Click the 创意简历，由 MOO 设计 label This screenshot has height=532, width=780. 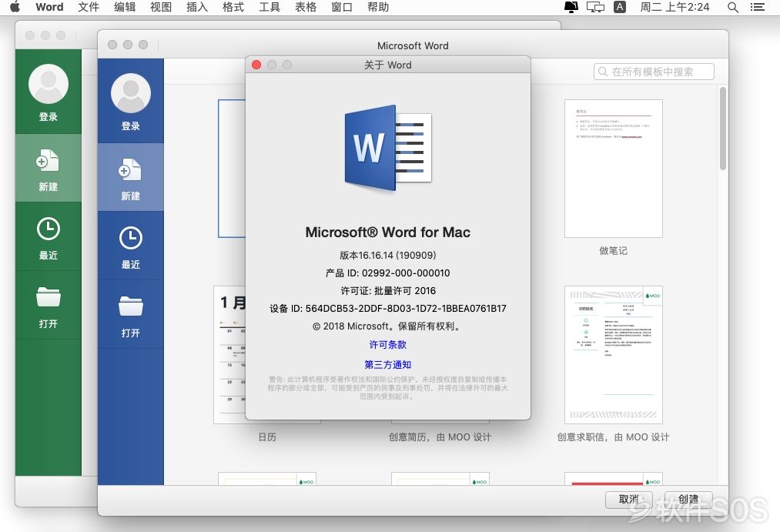click(440, 437)
